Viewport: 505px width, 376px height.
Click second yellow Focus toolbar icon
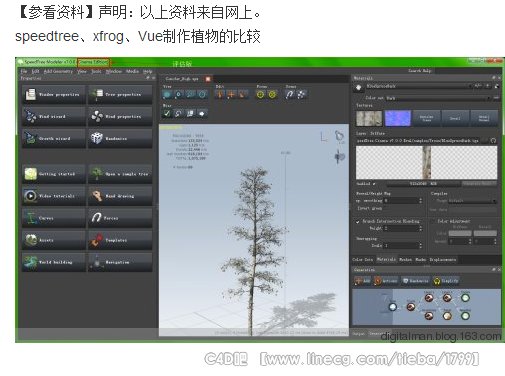[272, 95]
